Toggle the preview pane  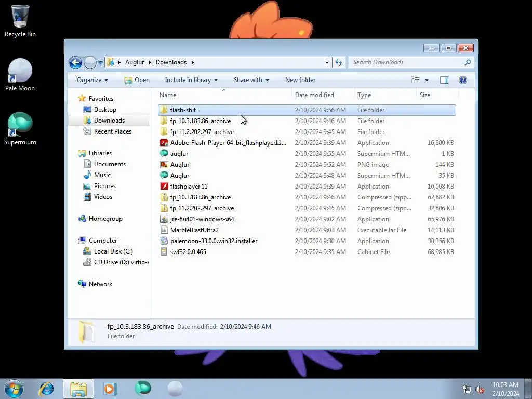pos(444,80)
